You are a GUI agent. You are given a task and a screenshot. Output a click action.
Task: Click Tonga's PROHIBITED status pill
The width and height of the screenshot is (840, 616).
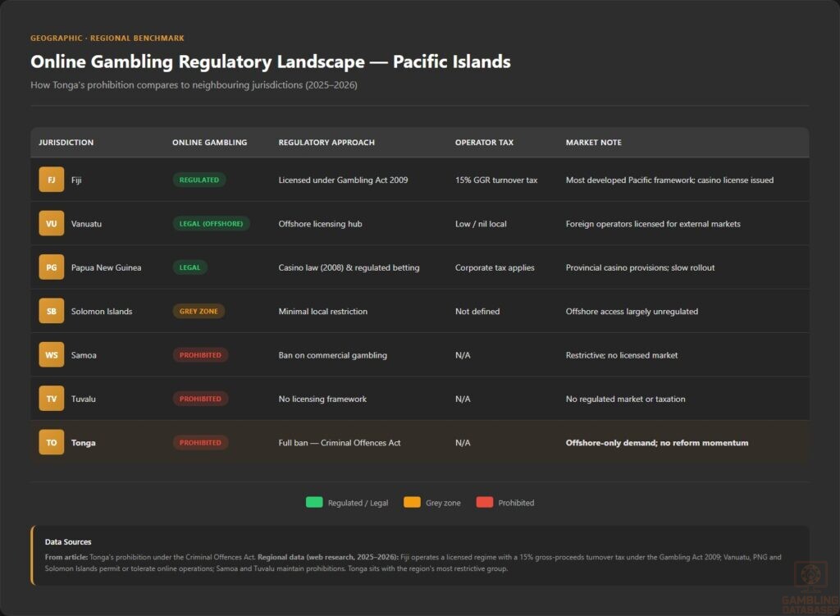click(200, 442)
